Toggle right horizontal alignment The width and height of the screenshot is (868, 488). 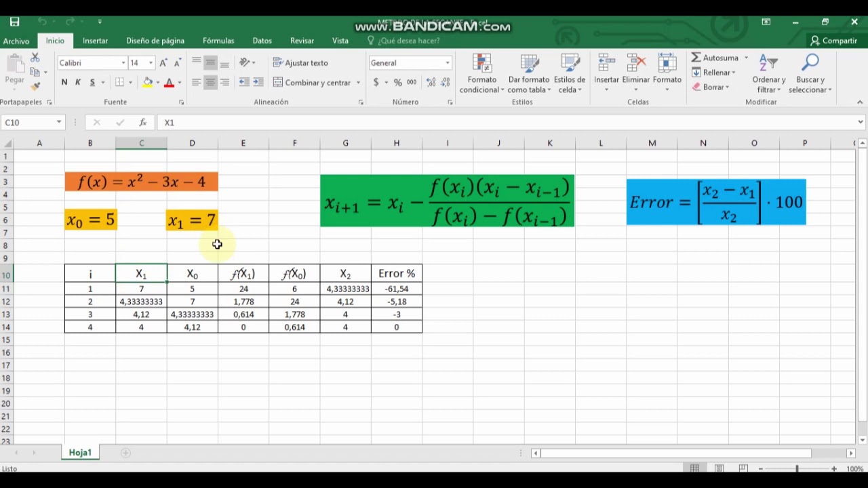click(x=224, y=83)
